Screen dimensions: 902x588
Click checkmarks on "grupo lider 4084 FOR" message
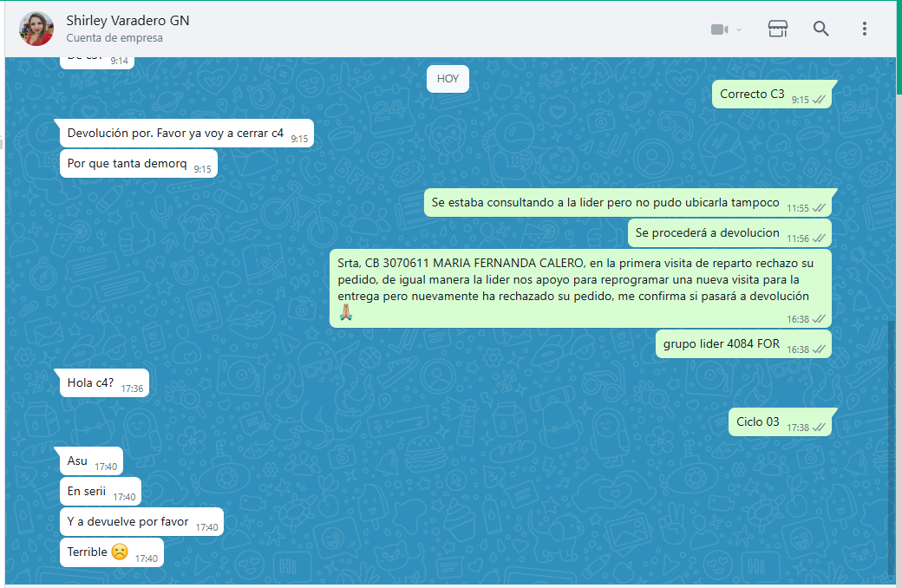pos(819,350)
